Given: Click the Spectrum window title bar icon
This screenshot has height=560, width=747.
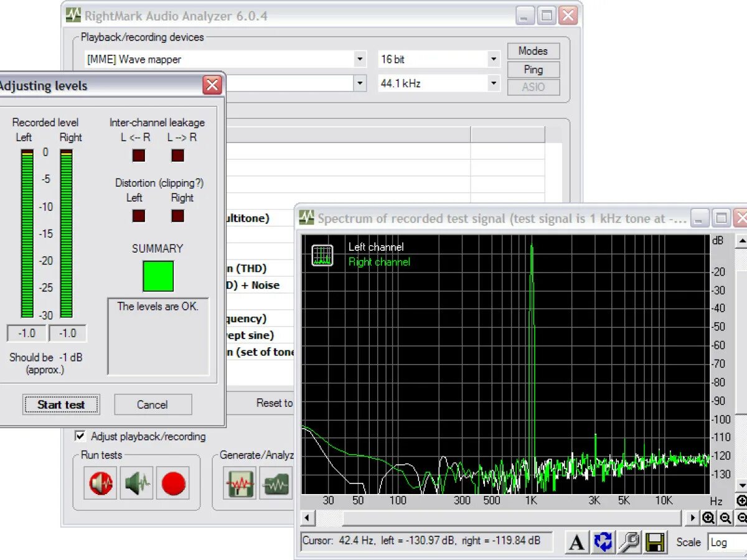Looking at the screenshot, I should [x=306, y=218].
